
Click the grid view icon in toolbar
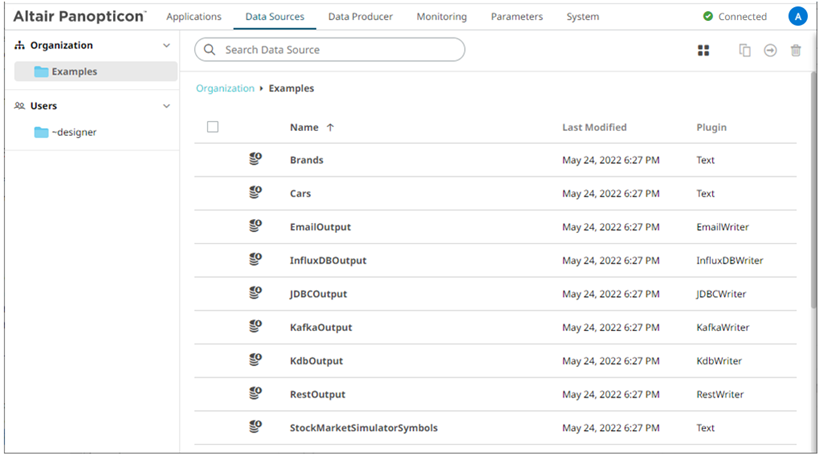pos(703,50)
